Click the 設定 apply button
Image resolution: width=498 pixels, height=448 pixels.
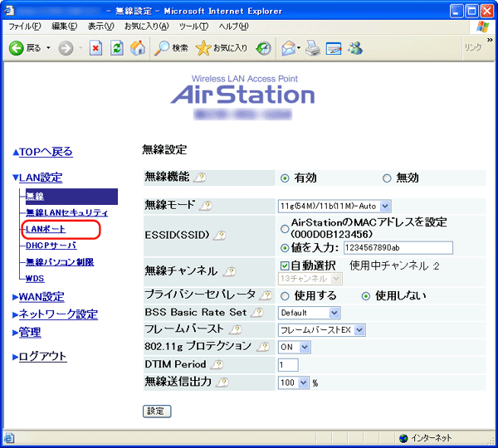pyautogui.click(x=157, y=411)
